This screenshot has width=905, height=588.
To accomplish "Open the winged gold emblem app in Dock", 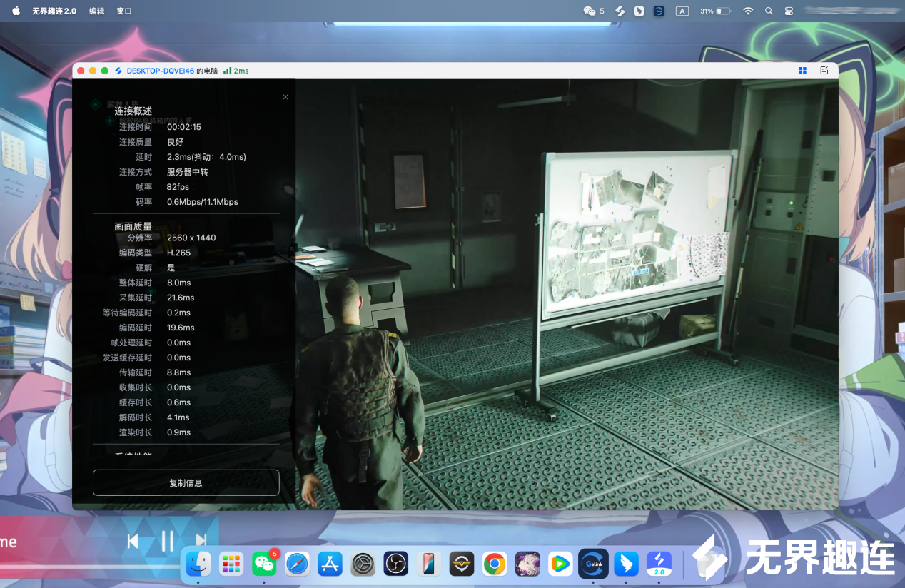I will coord(461,564).
